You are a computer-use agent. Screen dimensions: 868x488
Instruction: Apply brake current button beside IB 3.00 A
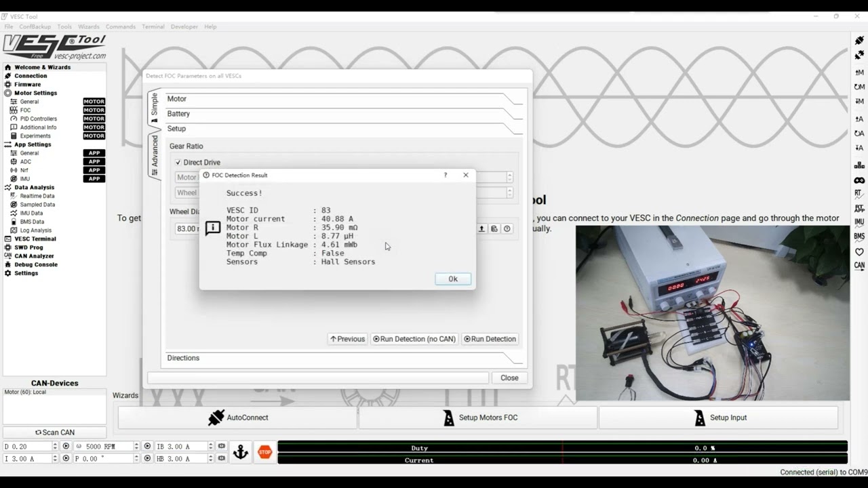click(222, 447)
